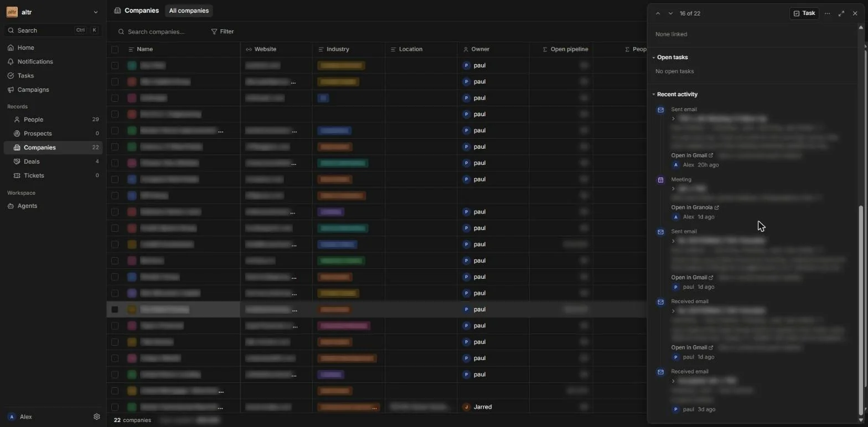Collapse the Recent activity section
The image size is (868, 427).
click(x=674, y=95)
